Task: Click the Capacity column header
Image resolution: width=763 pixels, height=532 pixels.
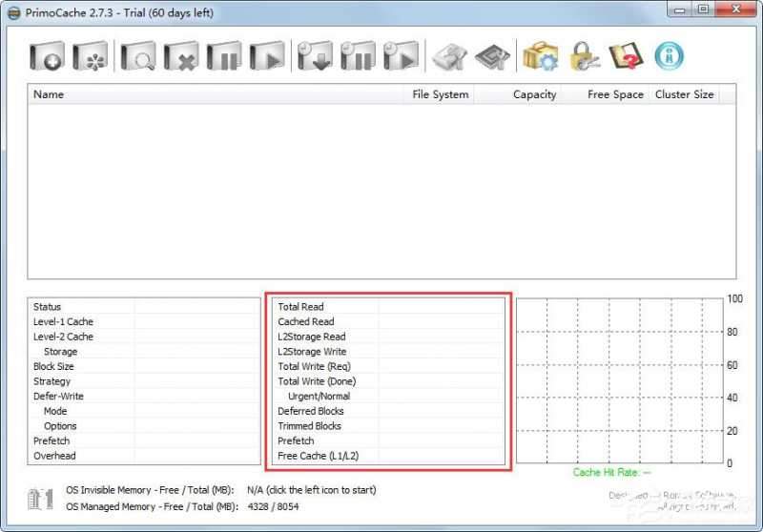Action: coord(534,94)
